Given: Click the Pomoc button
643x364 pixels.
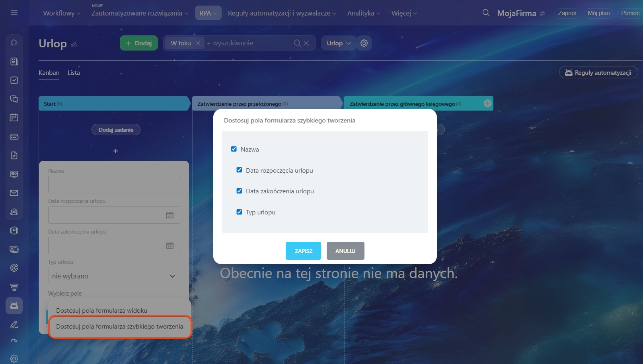Looking at the screenshot, I should [x=630, y=13].
